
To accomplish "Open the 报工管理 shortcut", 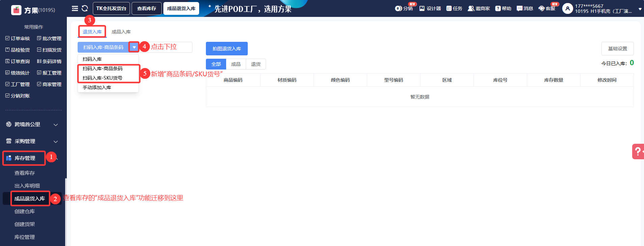I will point(49,73).
